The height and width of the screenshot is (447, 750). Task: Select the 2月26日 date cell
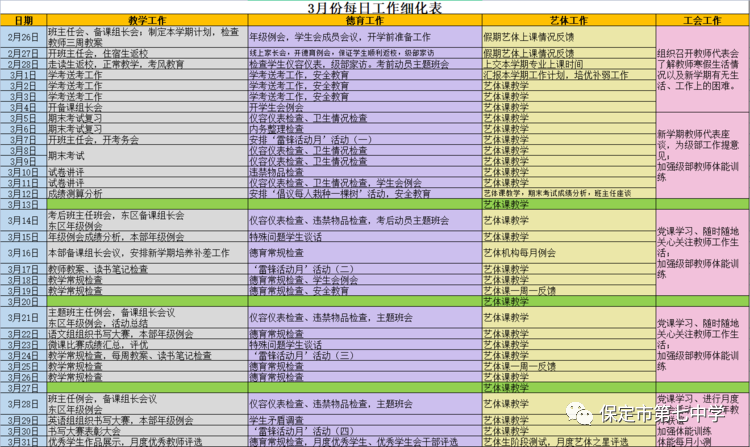pyautogui.click(x=22, y=34)
